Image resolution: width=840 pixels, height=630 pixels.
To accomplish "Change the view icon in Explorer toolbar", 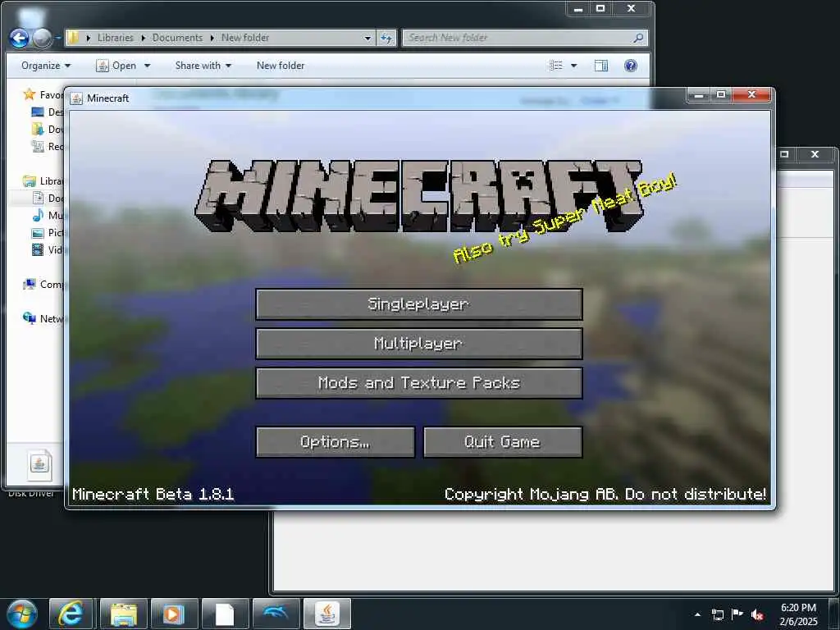I will (x=556, y=66).
